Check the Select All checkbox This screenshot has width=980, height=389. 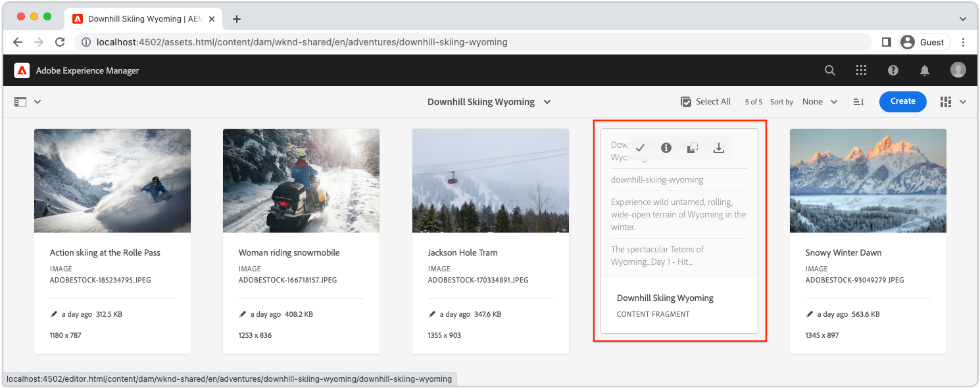coord(686,102)
